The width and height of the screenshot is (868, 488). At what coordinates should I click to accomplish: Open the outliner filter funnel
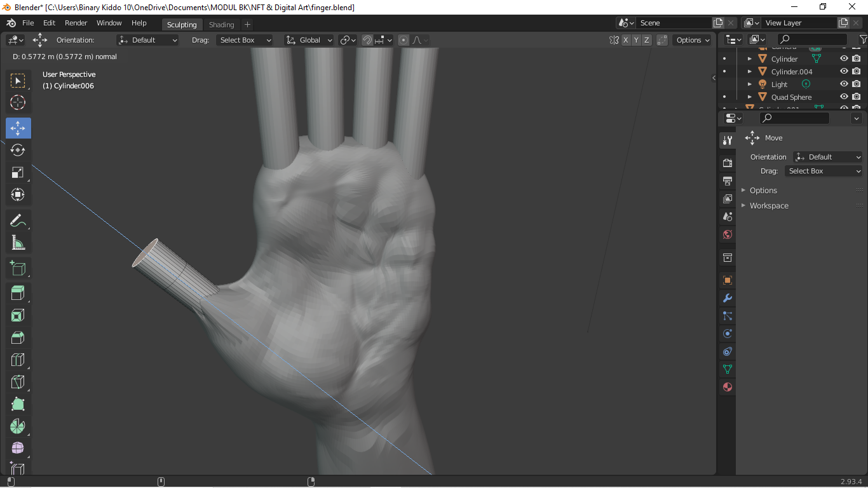(862, 39)
